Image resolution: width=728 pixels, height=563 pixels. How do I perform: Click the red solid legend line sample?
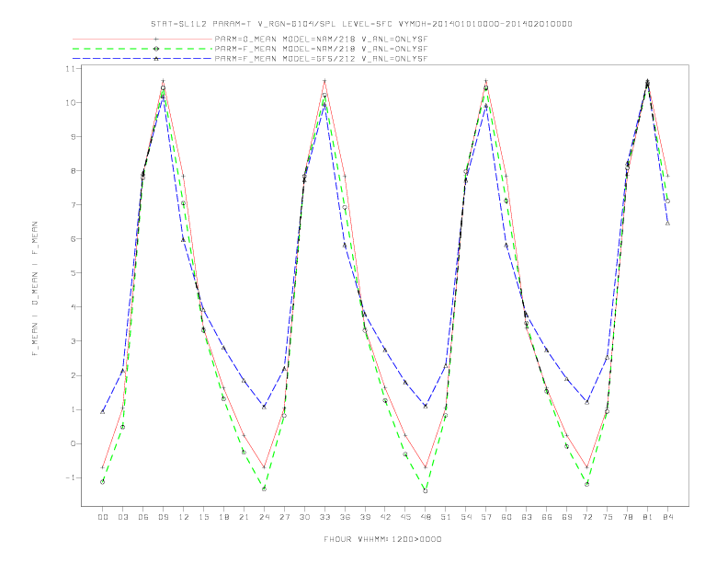coord(142,39)
